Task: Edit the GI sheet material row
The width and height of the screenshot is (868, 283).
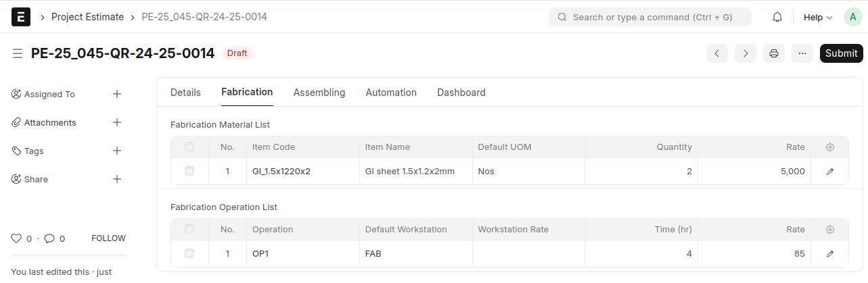Action: pos(830,172)
